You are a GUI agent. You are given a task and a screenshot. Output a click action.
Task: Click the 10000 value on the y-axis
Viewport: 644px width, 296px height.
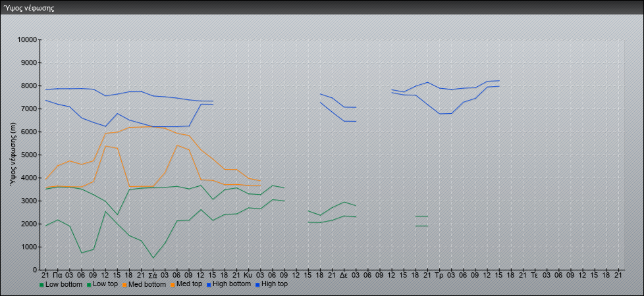pyautogui.click(x=27, y=40)
